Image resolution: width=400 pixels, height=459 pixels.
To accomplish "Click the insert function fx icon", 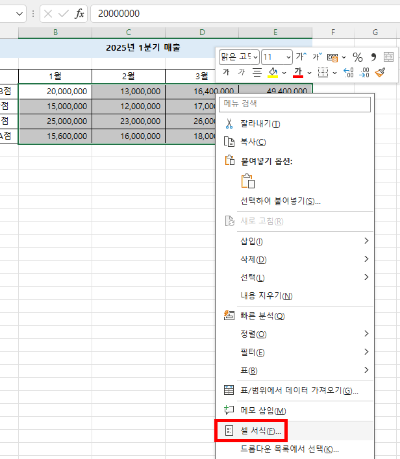I will [x=79, y=14].
